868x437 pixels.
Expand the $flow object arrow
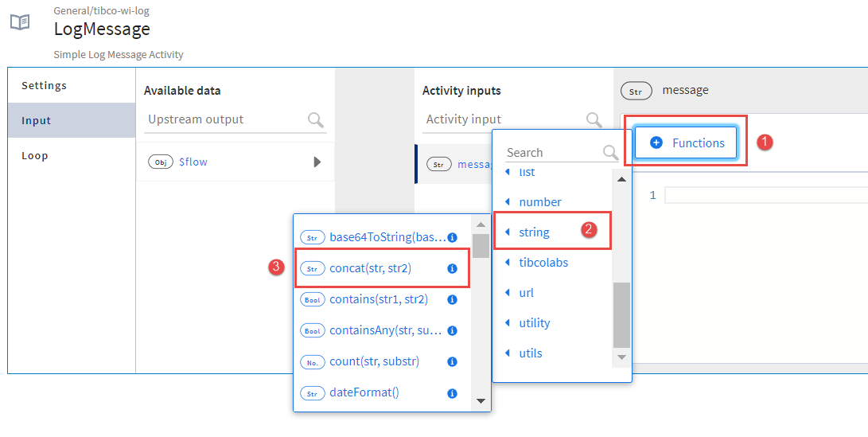tap(317, 162)
